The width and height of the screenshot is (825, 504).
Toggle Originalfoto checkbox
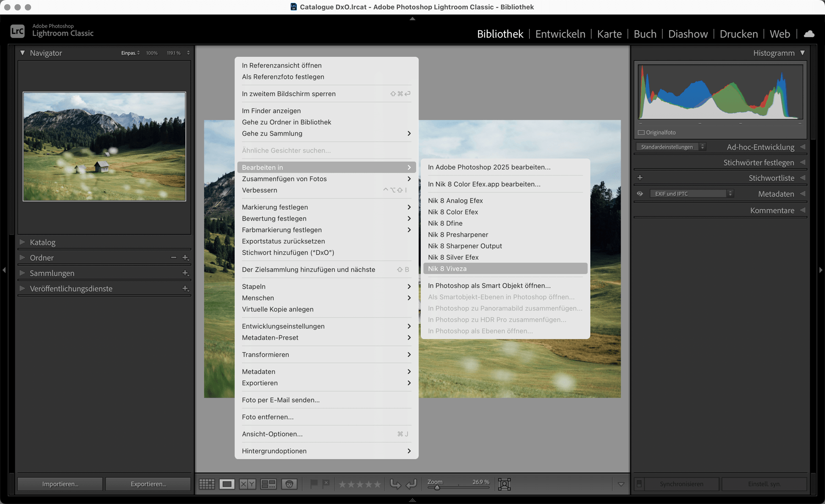[641, 132]
